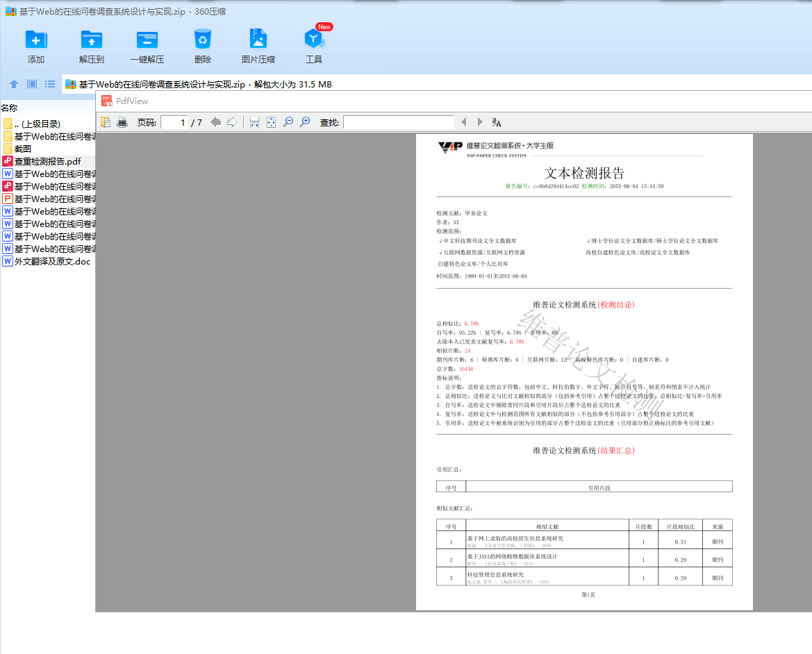Viewport: 812px width, 654px height.
Task: Find next match with the right triangle
Action: click(x=480, y=122)
